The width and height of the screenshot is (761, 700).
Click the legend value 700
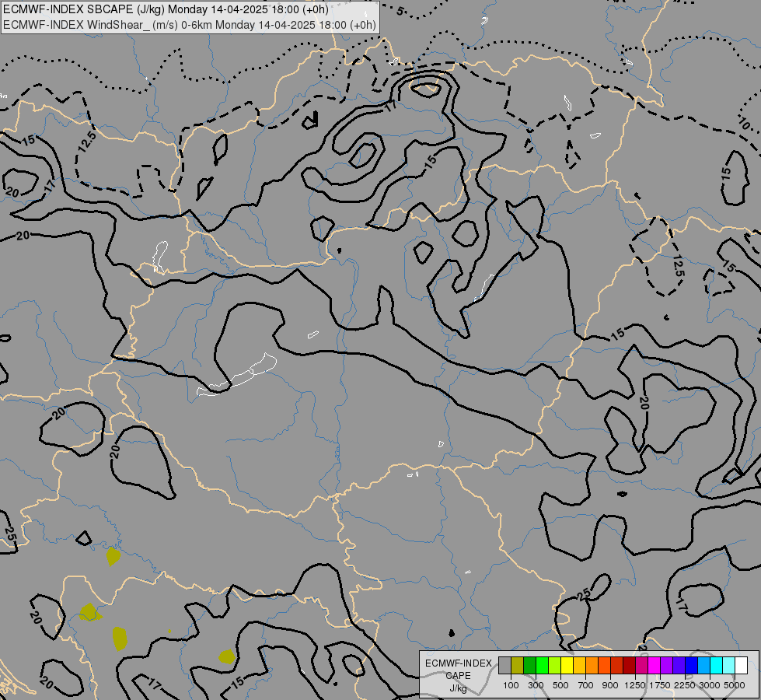click(x=586, y=685)
